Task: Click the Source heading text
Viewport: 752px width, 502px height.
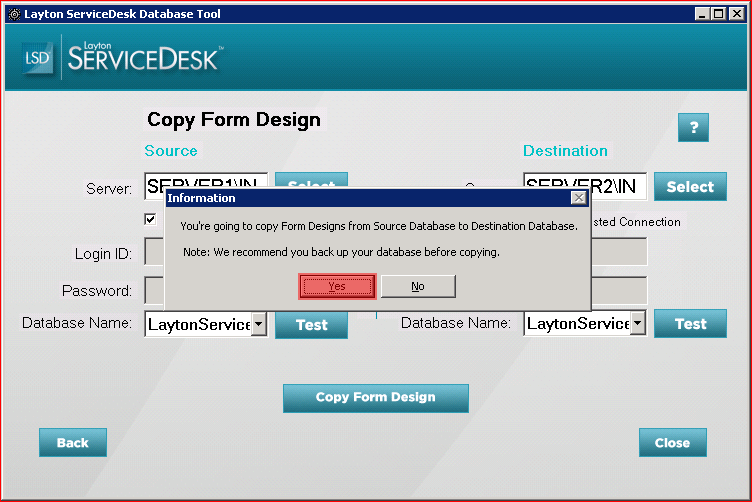Action: (x=171, y=151)
